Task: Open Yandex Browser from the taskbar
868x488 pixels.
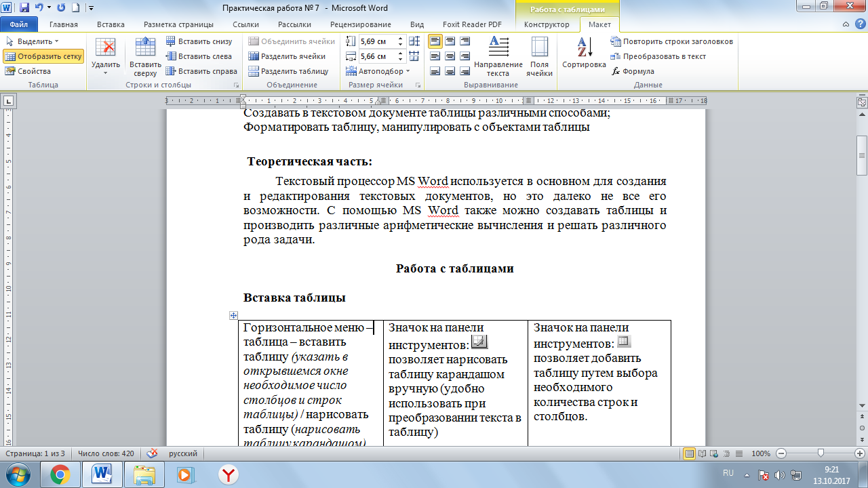Action: tap(228, 473)
